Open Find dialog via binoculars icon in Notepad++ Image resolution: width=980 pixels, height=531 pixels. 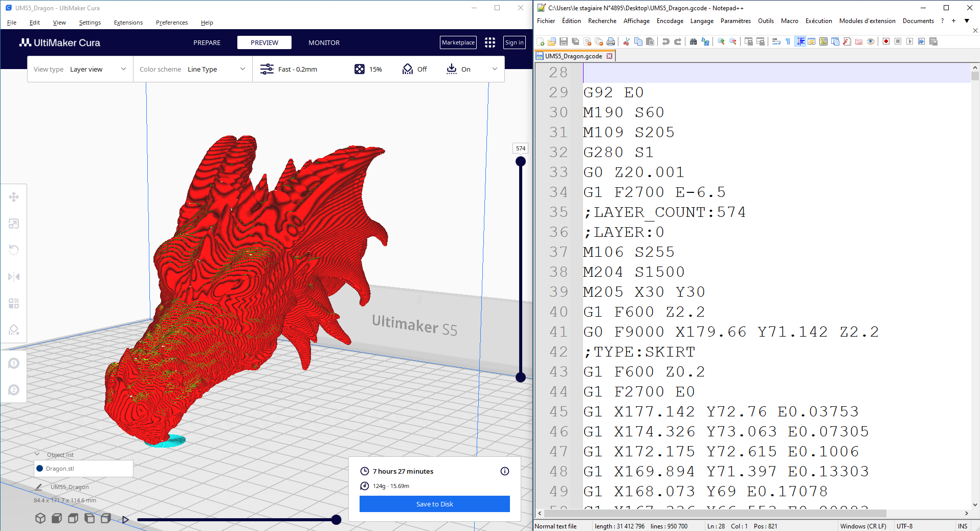694,41
